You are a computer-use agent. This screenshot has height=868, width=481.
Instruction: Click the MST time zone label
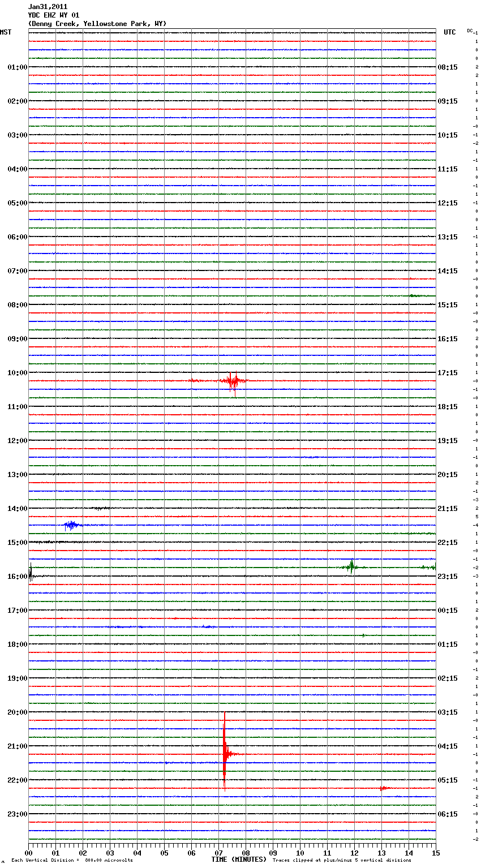6,32
